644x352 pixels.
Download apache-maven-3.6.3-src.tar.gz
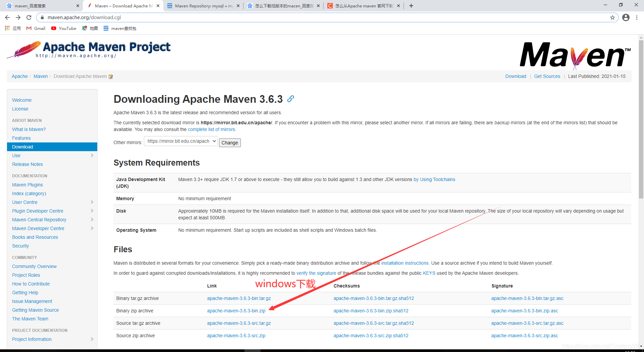point(239,323)
